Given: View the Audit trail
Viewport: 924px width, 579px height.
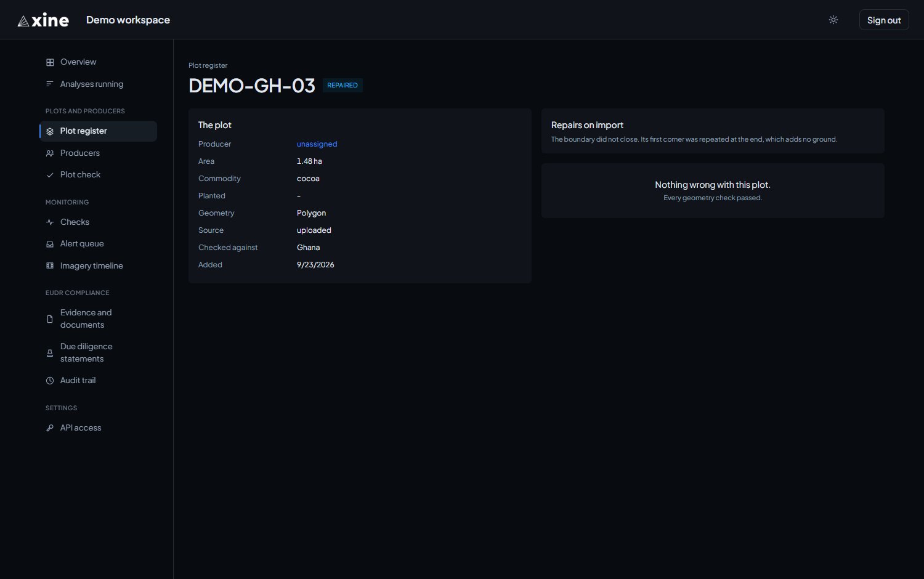Looking at the screenshot, I should point(99,381).
